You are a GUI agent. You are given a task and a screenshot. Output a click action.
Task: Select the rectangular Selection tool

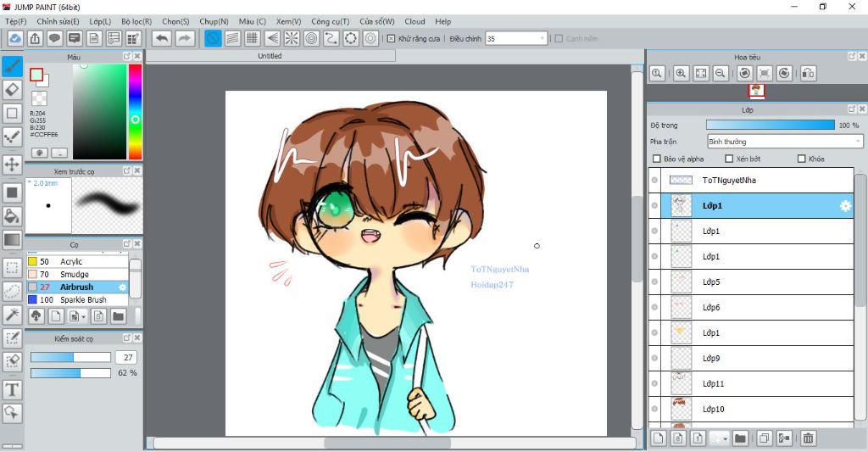click(x=12, y=268)
